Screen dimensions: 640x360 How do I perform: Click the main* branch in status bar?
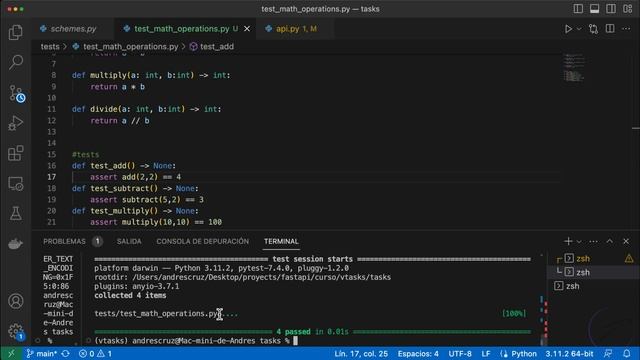point(41,353)
